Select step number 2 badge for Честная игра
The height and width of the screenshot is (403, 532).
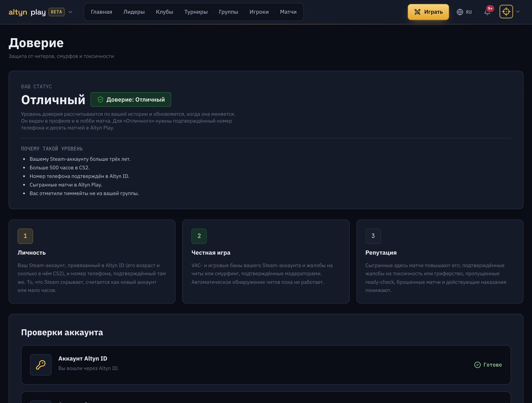coord(199,236)
